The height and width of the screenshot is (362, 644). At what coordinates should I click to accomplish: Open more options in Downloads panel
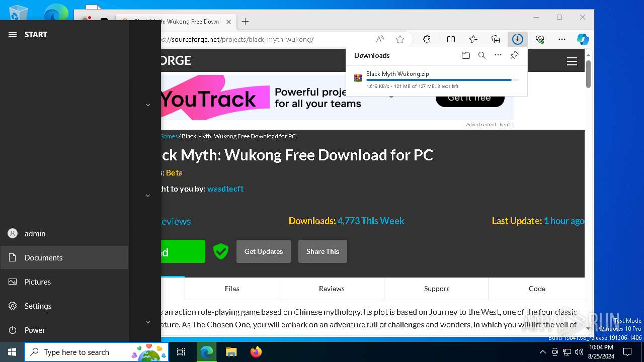498,55
